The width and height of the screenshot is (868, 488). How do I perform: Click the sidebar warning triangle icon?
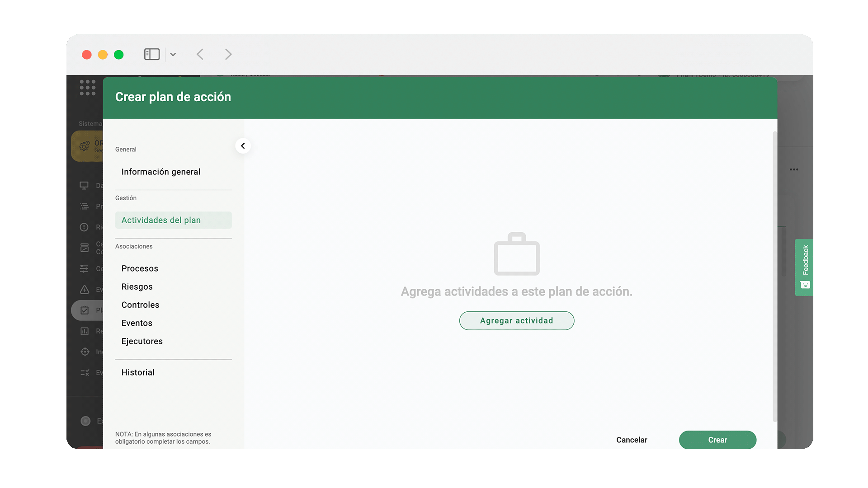pos(84,289)
